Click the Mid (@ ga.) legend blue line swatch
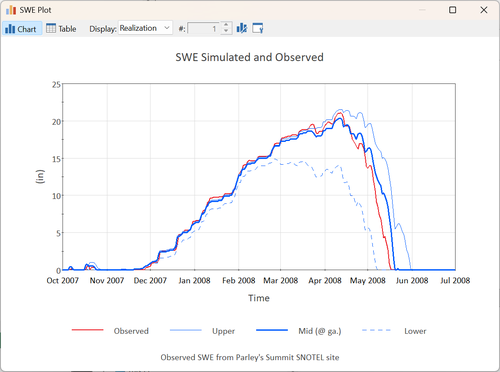The image size is (500, 372). pos(272,330)
